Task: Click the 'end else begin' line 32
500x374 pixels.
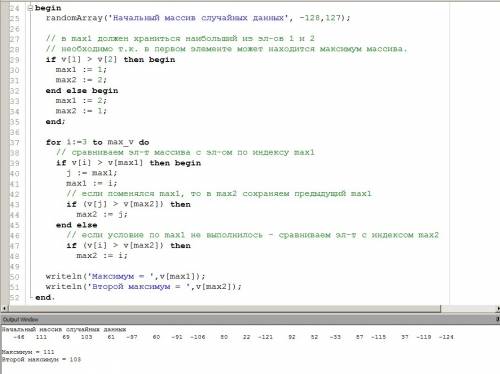Action: 82,91
